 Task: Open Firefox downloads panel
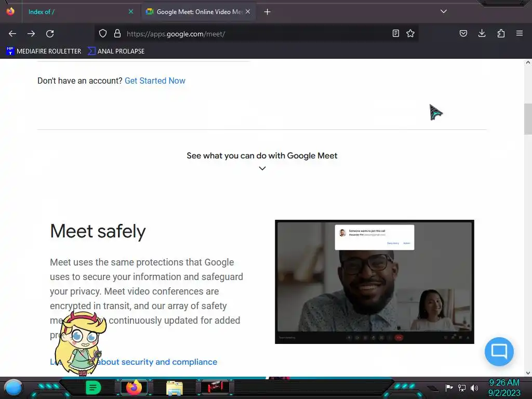click(482, 33)
